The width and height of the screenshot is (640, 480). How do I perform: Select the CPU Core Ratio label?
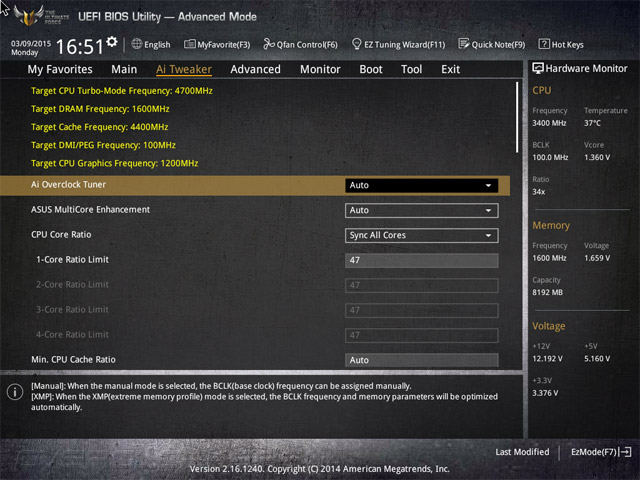(61, 235)
